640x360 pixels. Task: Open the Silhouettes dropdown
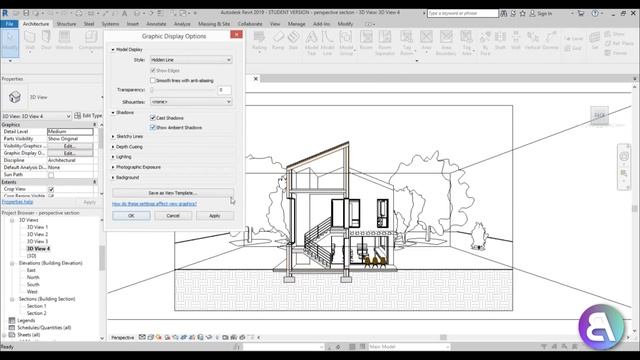pyautogui.click(x=191, y=102)
